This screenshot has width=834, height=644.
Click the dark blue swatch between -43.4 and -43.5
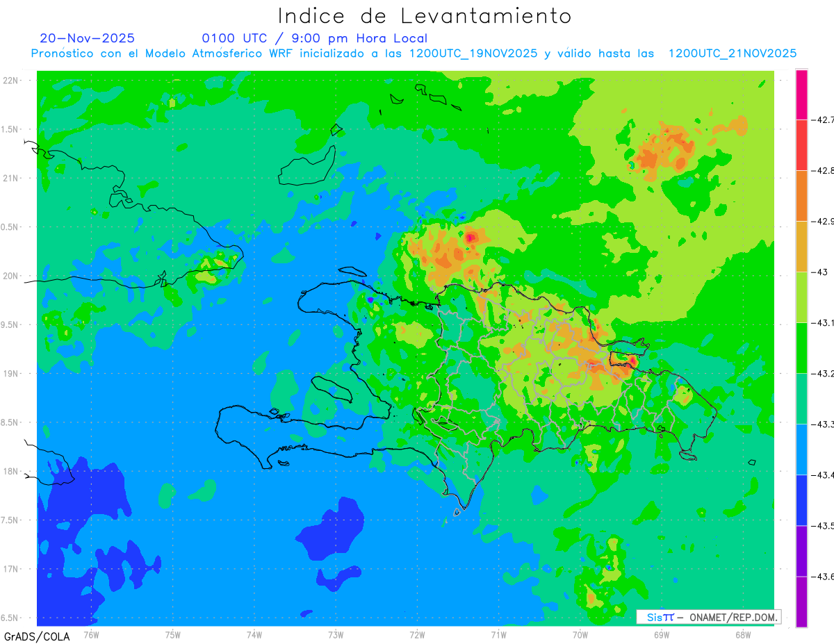(x=801, y=499)
